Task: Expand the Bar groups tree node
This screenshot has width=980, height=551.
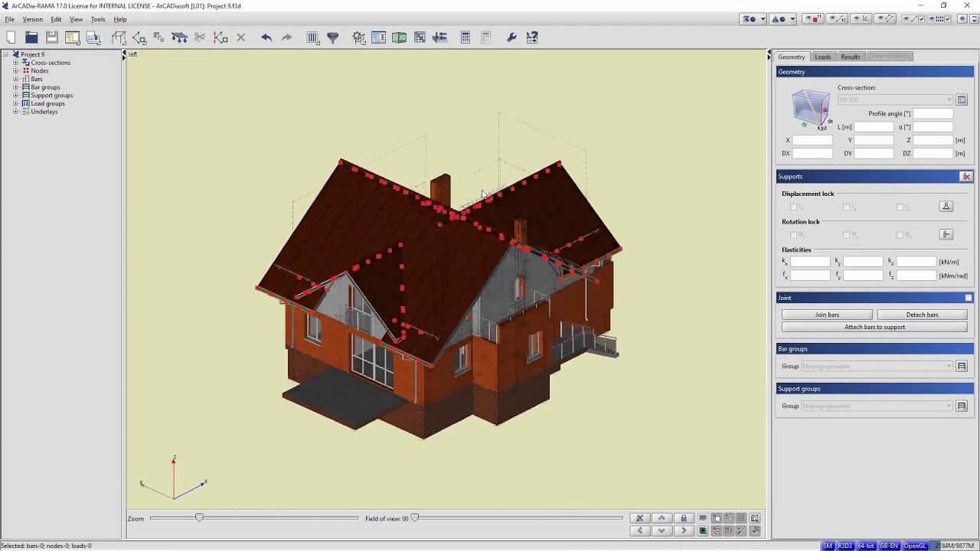Action: click(x=15, y=87)
